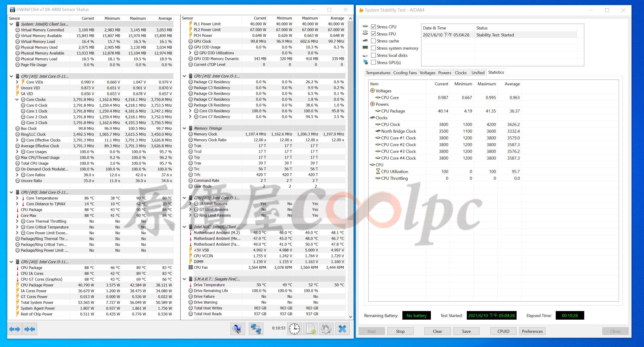This screenshot has height=347, width=644.
Task: Expand the Core Ratios row
Action: point(17,175)
